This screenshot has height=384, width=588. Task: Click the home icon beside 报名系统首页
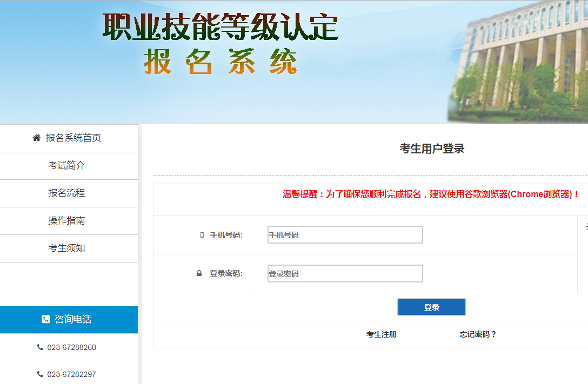pos(37,138)
